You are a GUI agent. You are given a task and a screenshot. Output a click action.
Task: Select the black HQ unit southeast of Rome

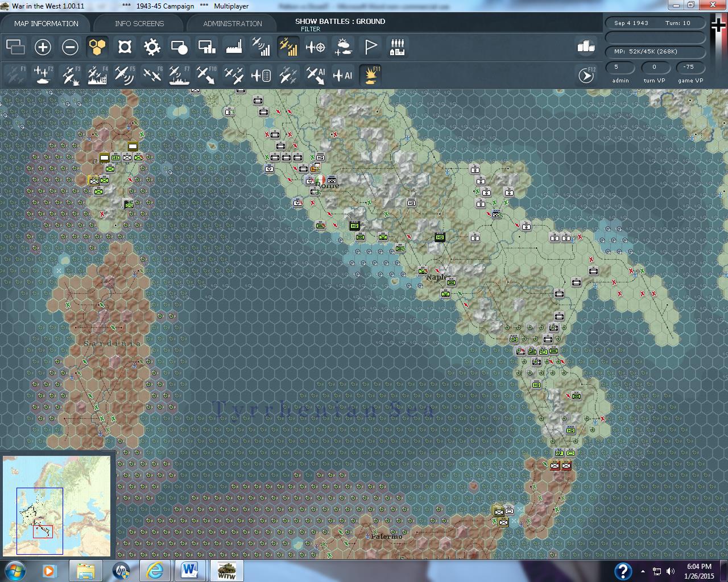pos(355,226)
